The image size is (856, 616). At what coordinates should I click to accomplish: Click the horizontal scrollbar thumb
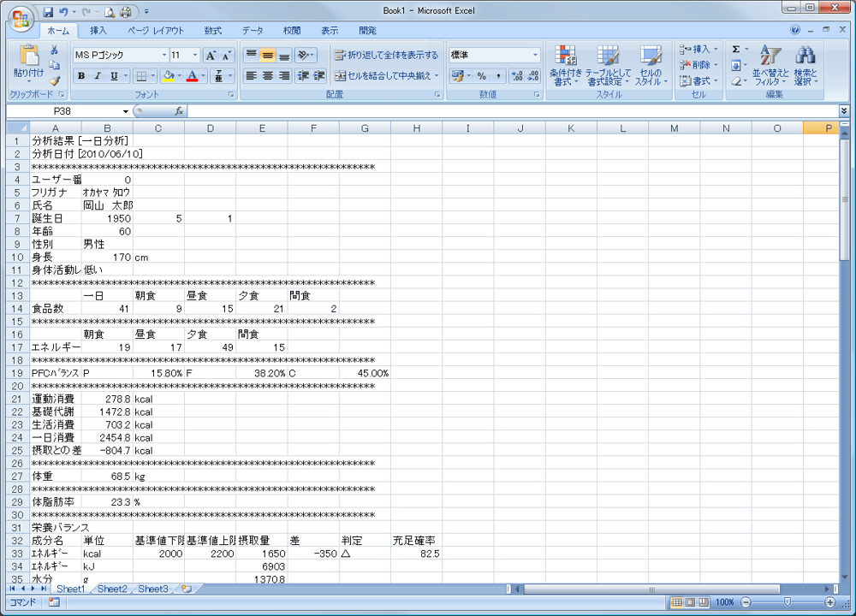651,589
